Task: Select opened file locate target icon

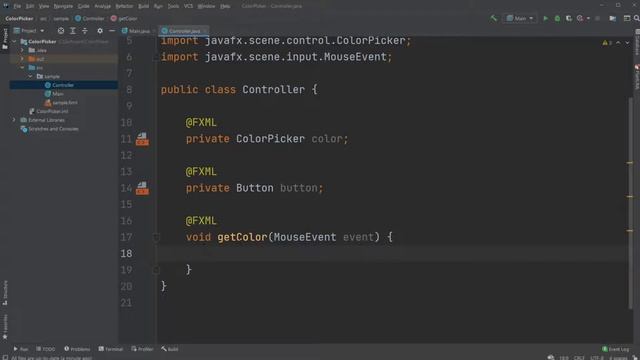Action: pos(61,31)
